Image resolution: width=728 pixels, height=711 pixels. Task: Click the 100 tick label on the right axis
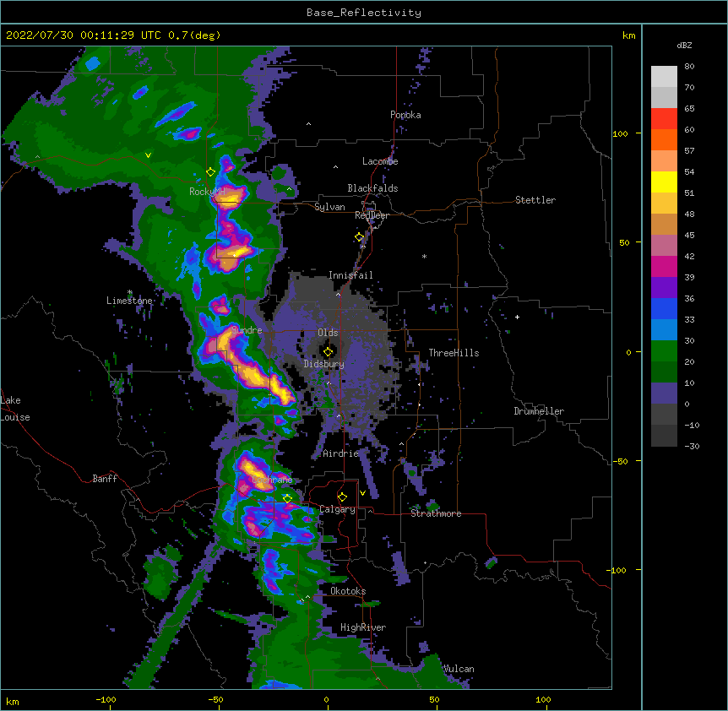[620, 133]
